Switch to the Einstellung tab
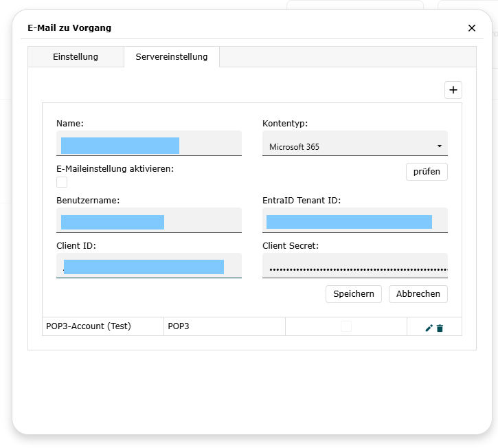 pos(76,57)
